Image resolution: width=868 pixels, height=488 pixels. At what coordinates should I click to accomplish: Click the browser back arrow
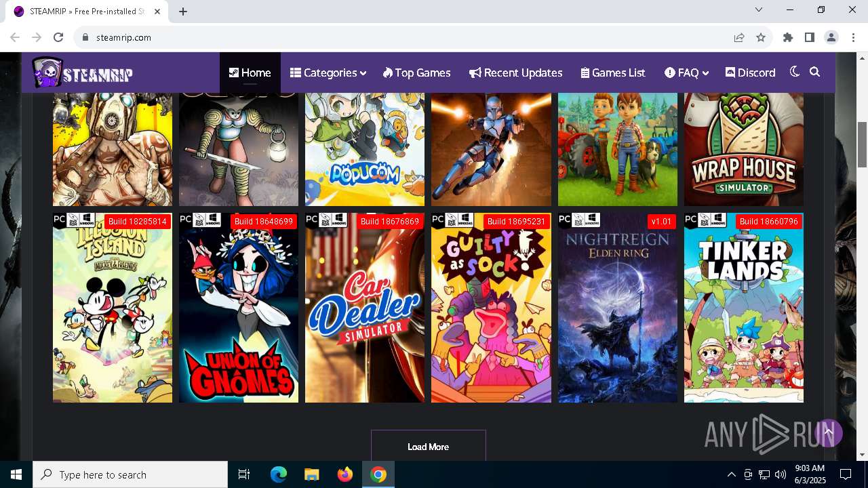pyautogui.click(x=15, y=37)
